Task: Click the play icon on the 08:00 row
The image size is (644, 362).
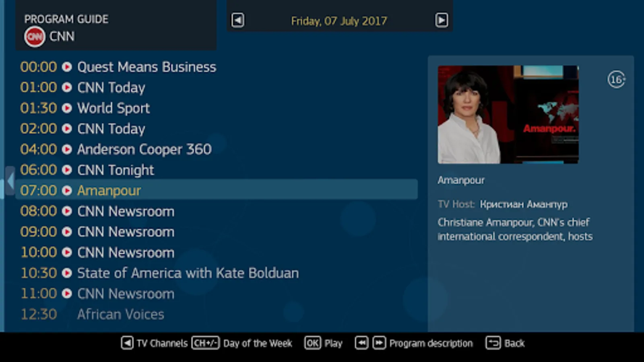Action: [x=67, y=211]
